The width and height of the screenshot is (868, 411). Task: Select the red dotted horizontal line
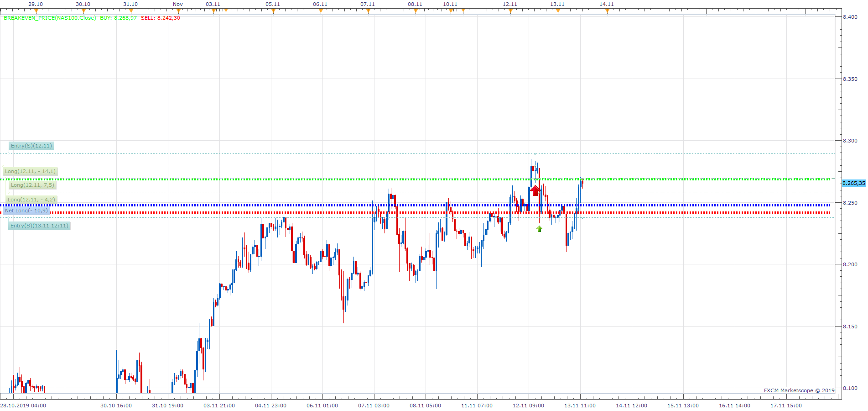pyautogui.click(x=415, y=212)
